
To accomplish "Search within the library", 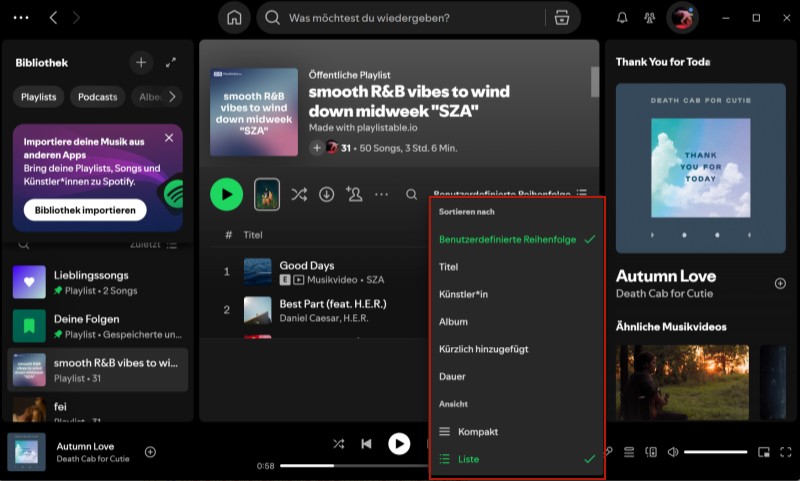I will click(23, 245).
